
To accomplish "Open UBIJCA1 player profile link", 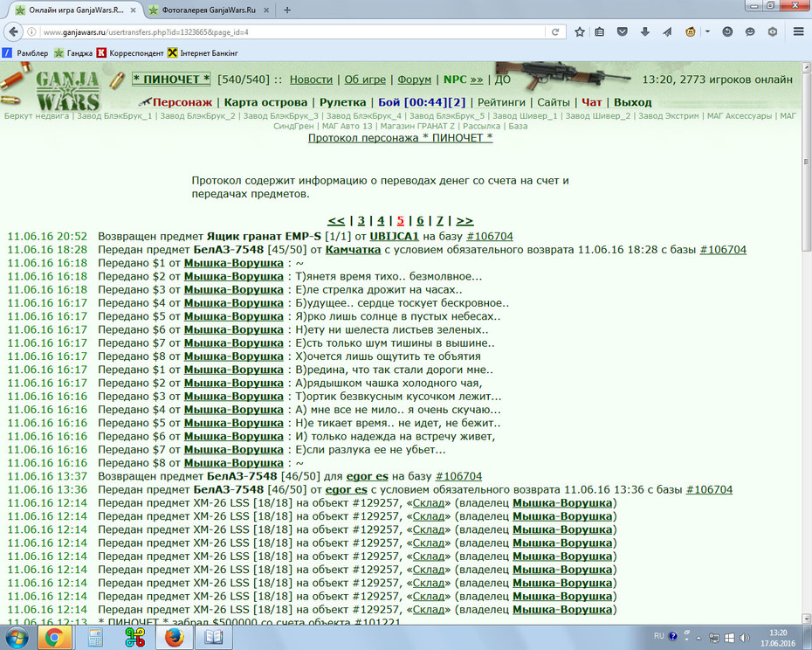I will pos(394,237).
